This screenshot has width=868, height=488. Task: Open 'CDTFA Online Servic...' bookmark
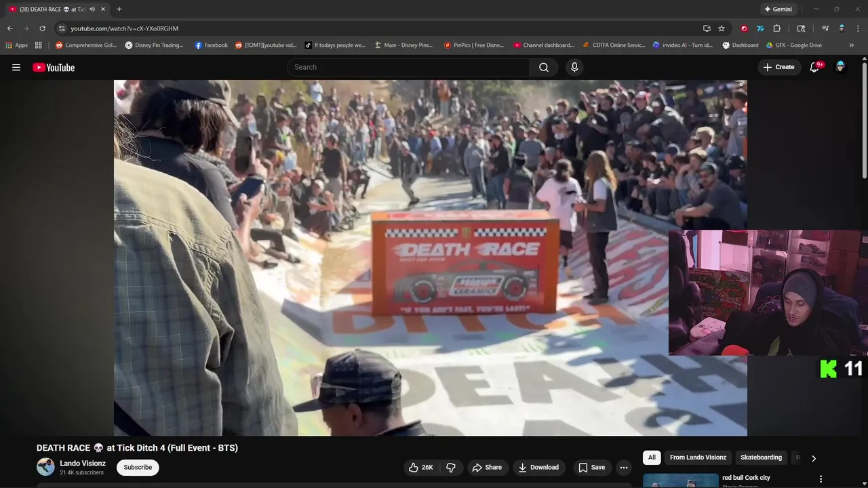click(x=614, y=45)
